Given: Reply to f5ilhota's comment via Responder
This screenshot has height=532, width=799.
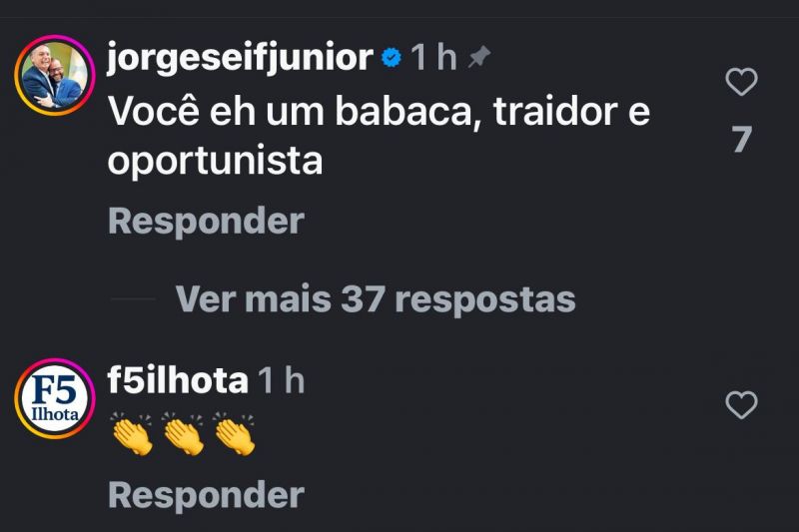Looking at the screenshot, I should tap(205, 494).
